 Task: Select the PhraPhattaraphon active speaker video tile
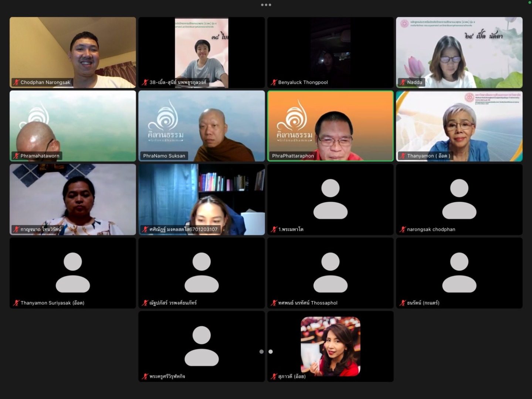point(330,126)
